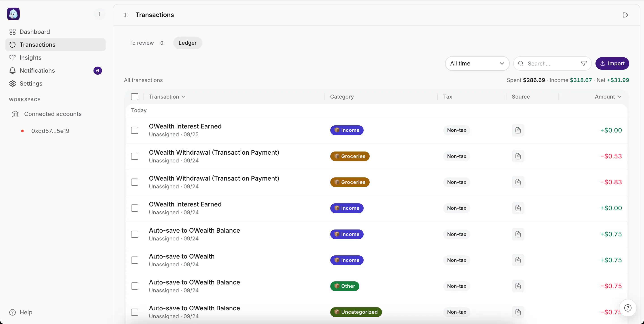
Task: Click the app logo avatar icon
Action: pos(13,14)
